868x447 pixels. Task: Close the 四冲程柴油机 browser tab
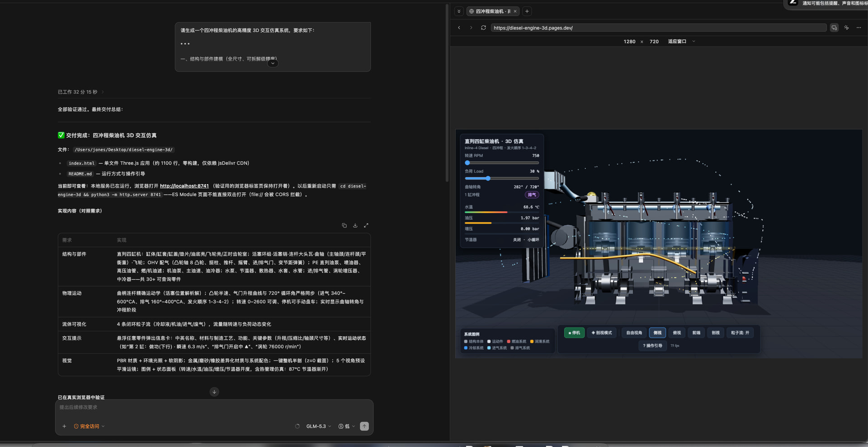click(x=515, y=11)
